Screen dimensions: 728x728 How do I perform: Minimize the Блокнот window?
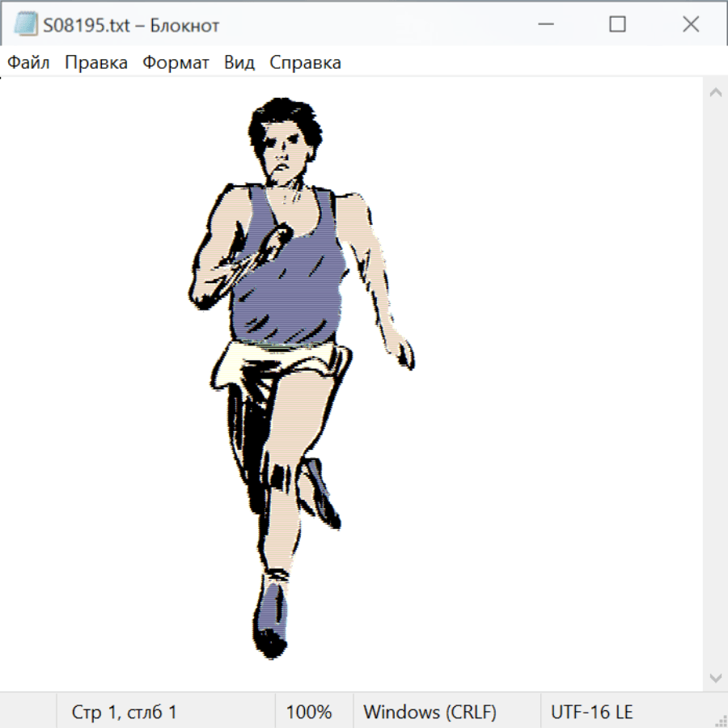click(x=544, y=25)
